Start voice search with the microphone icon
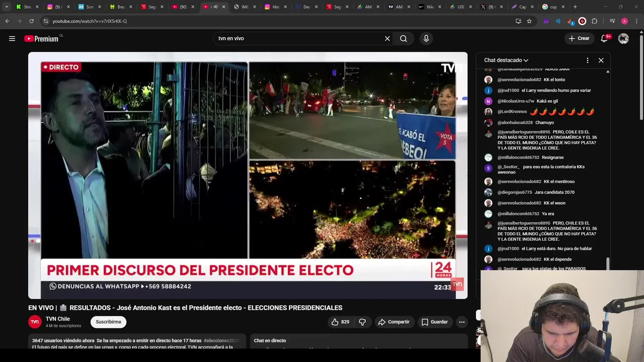 click(426, 39)
